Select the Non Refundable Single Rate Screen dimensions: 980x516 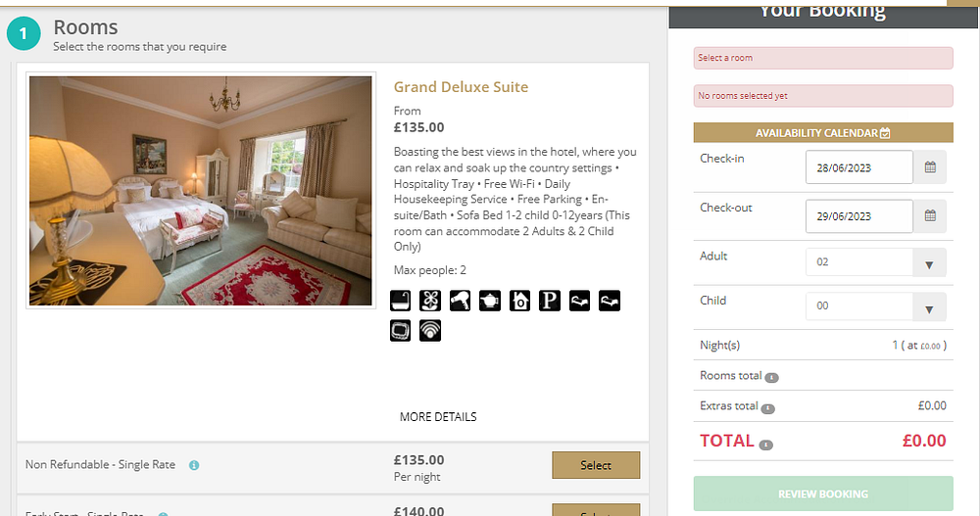coord(596,465)
